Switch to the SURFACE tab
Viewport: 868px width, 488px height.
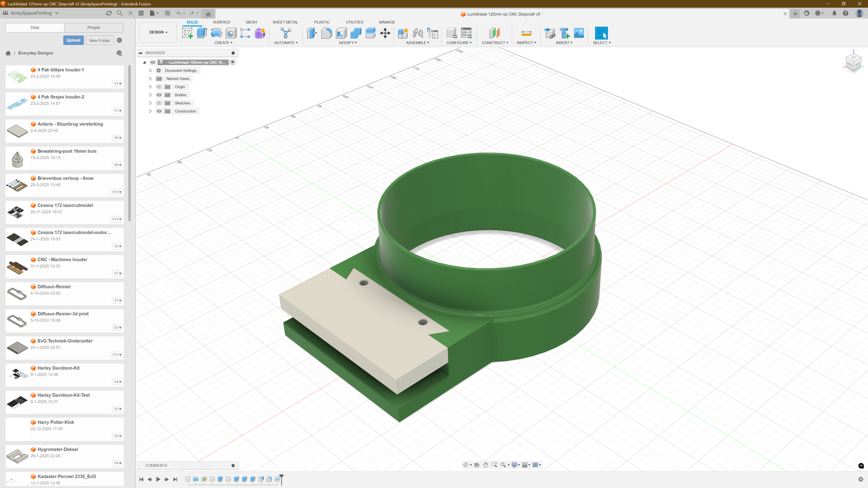(x=221, y=22)
